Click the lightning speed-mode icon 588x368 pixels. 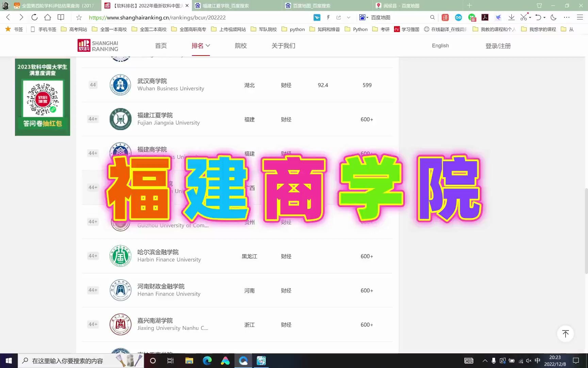click(328, 17)
